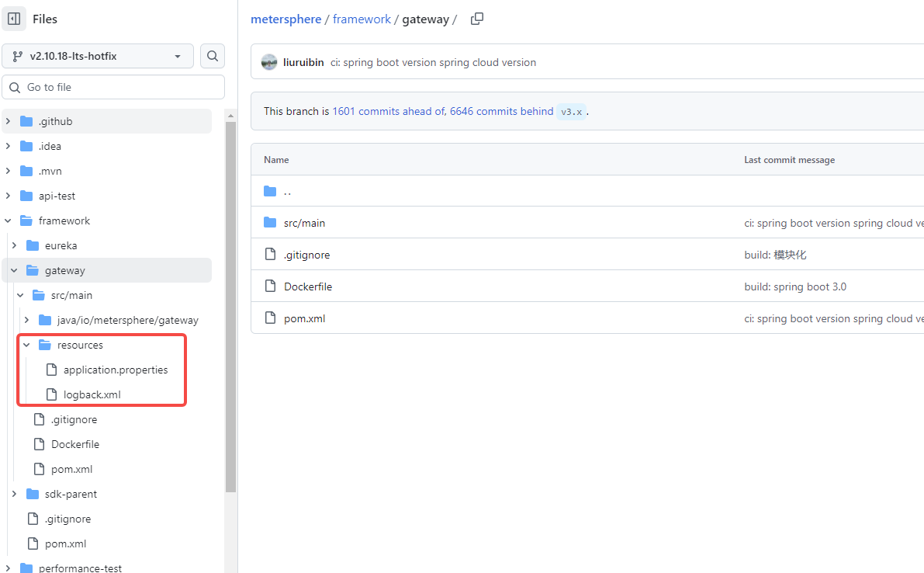Open application.properties in file tree
Screen dimensions: 924x573
[x=116, y=370]
